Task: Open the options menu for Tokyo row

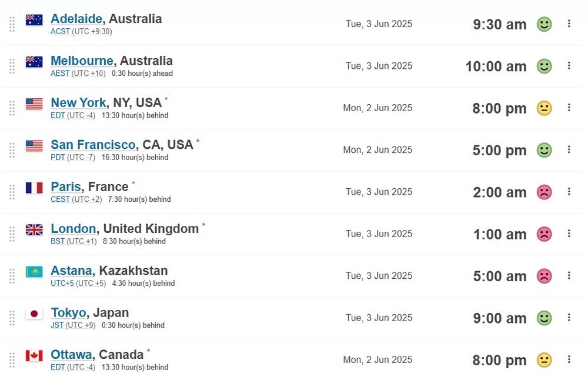Action: coord(569,318)
